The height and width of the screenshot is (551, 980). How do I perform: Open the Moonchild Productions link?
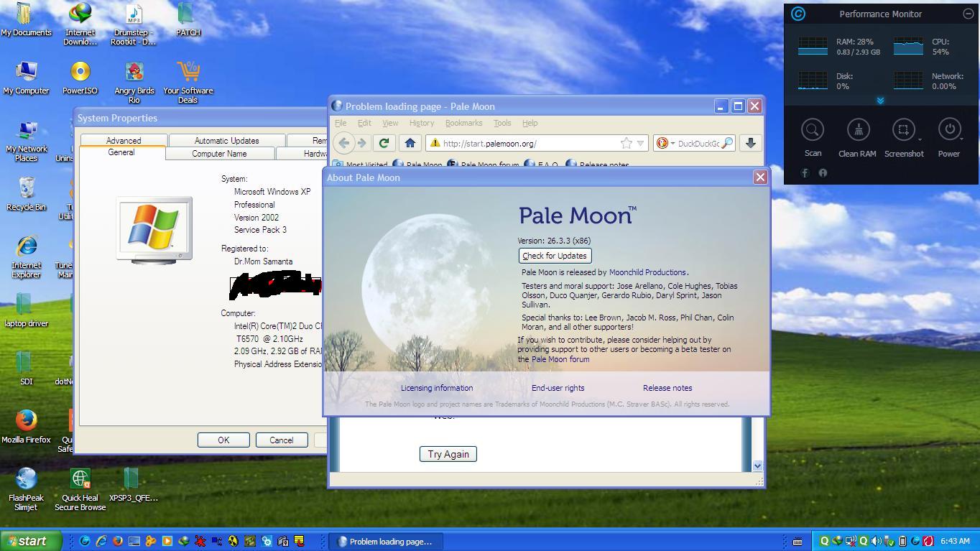(x=647, y=272)
